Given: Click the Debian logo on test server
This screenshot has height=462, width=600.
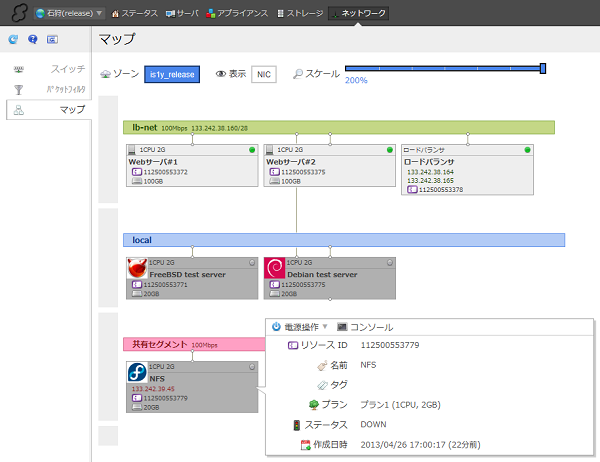Looking at the screenshot, I should [274, 269].
